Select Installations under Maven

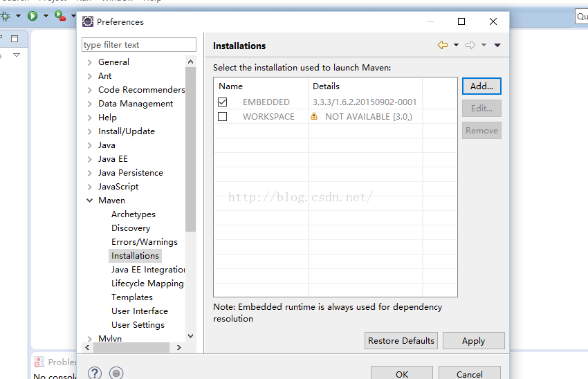135,256
